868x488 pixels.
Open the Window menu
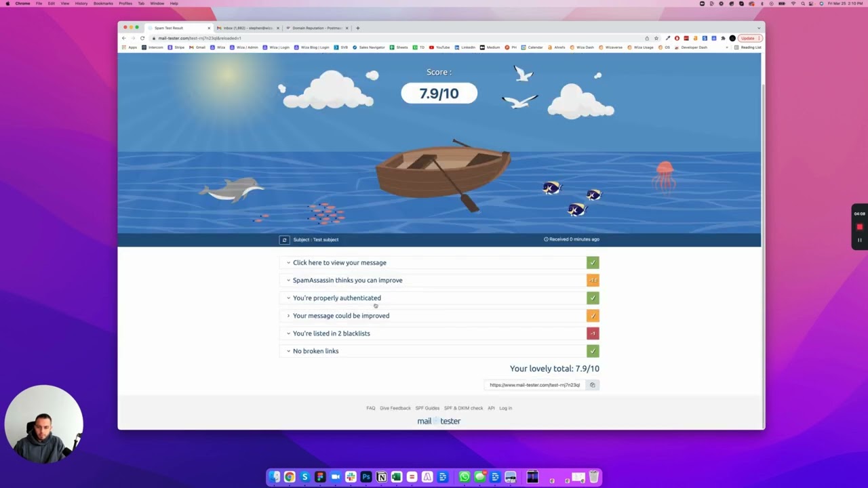[x=157, y=3]
